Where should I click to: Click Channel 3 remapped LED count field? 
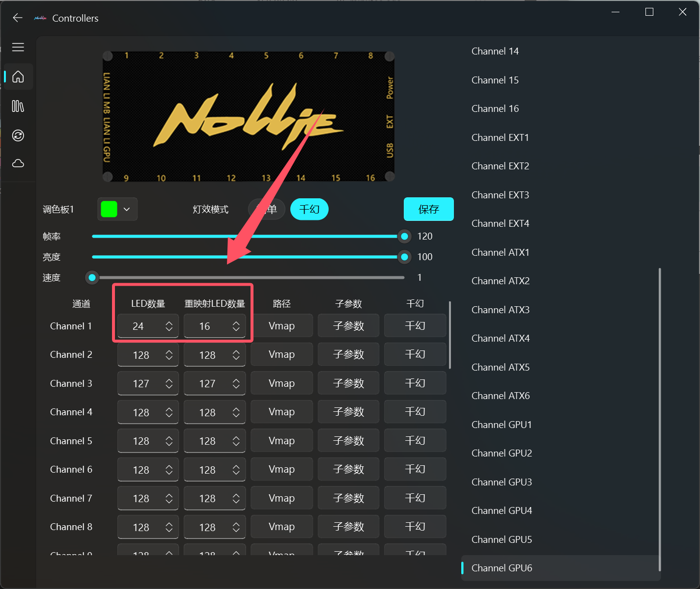click(215, 383)
